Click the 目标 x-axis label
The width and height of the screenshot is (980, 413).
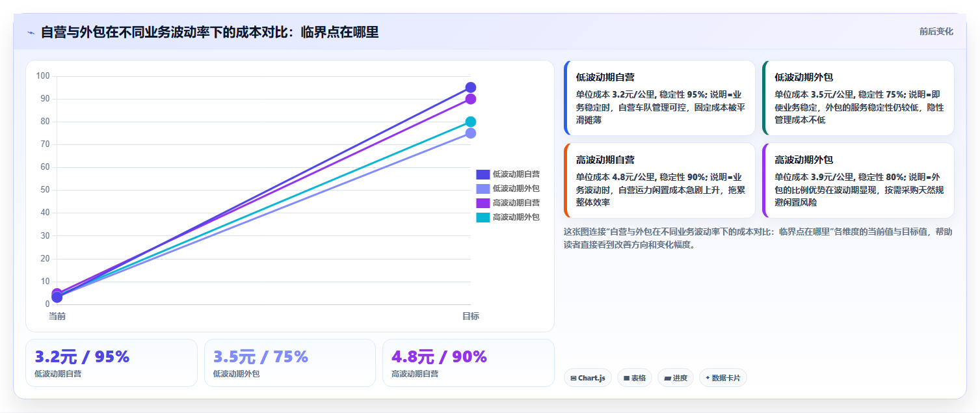click(471, 316)
